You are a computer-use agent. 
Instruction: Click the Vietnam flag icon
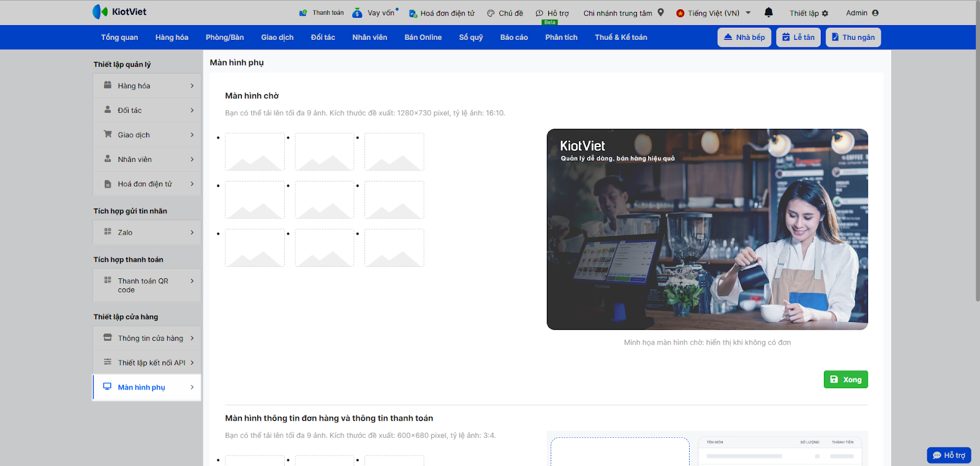click(x=680, y=13)
